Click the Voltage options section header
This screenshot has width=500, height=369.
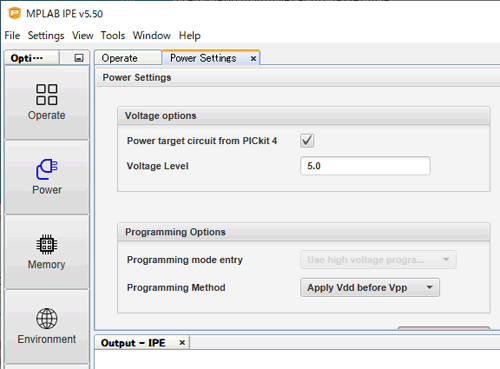pos(304,116)
